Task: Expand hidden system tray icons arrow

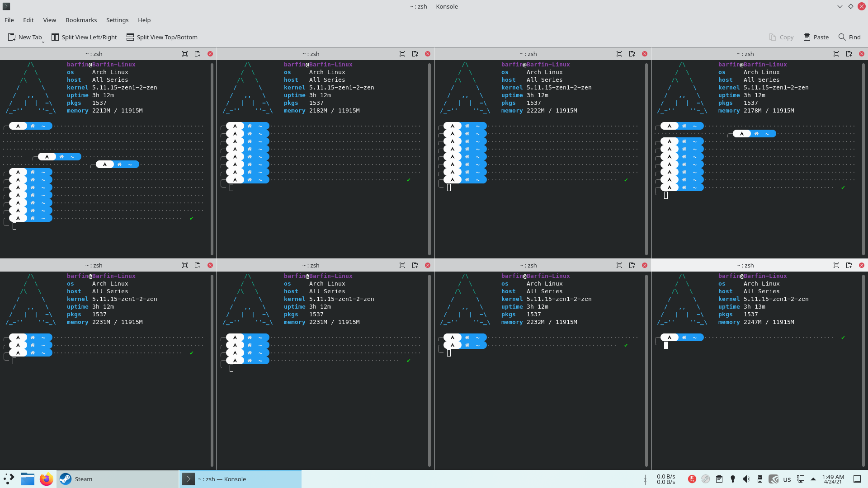Action: click(813, 479)
